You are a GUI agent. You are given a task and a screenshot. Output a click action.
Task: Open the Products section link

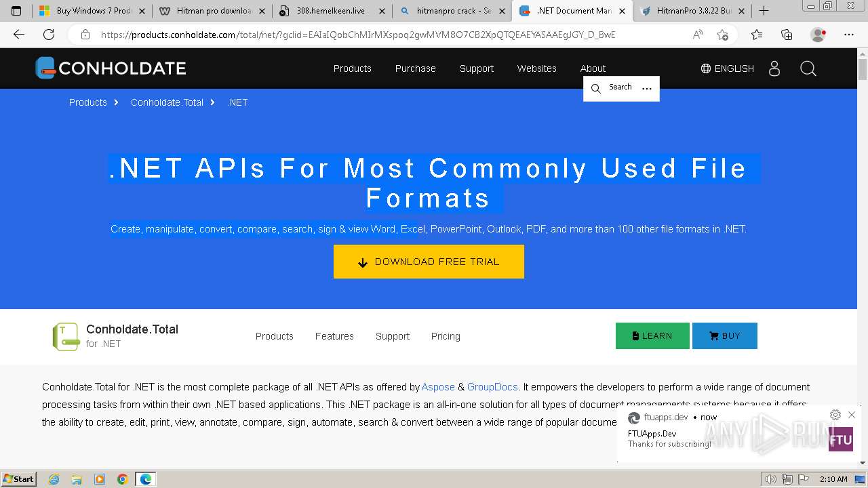[x=275, y=336]
